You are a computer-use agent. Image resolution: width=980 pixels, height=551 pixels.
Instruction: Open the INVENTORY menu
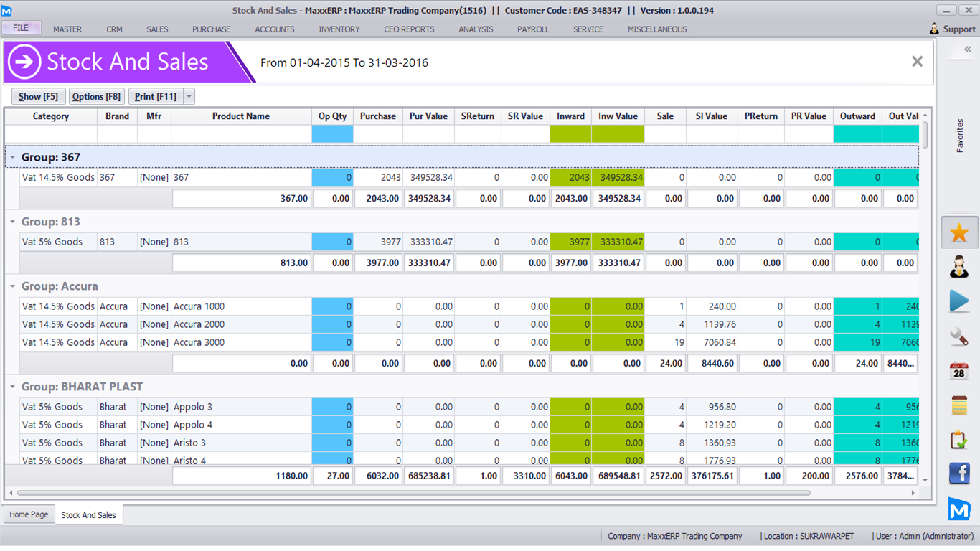[x=339, y=29]
